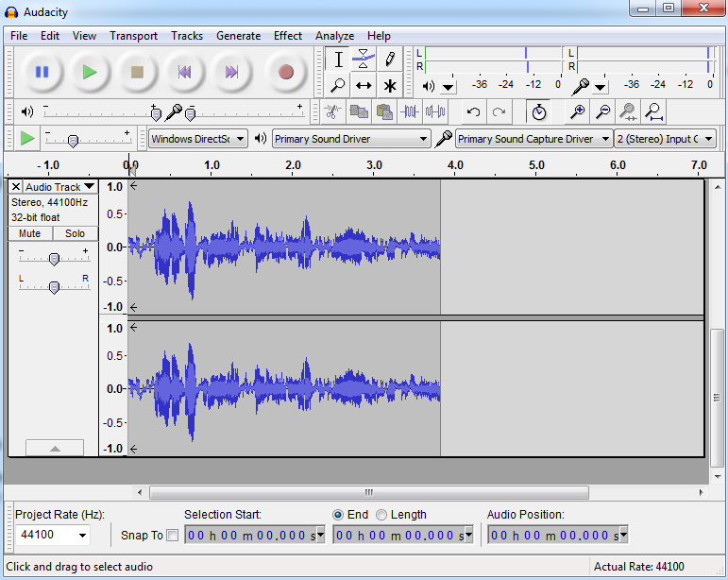Click the Copy icon in edit toolbar

359,111
